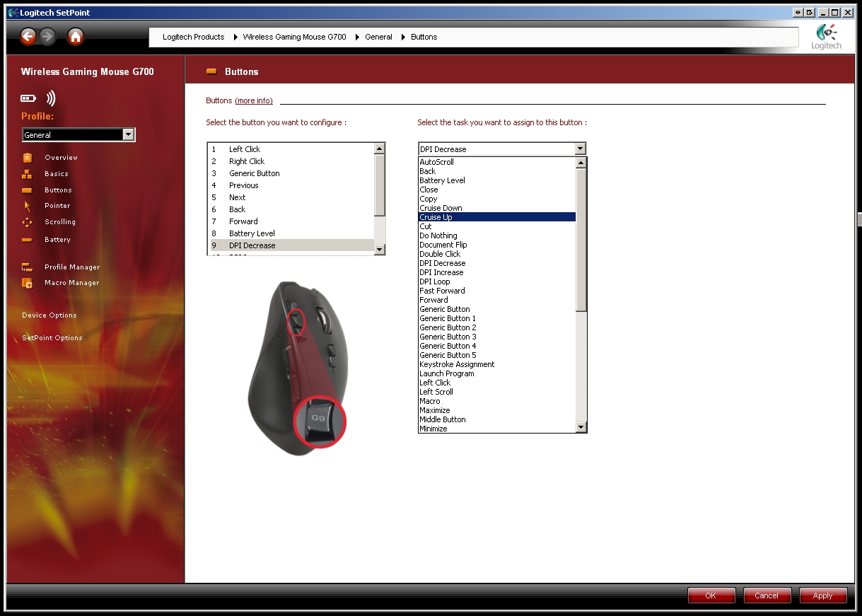
Task: Open SetPoint Options in the sidebar
Action: click(52, 338)
